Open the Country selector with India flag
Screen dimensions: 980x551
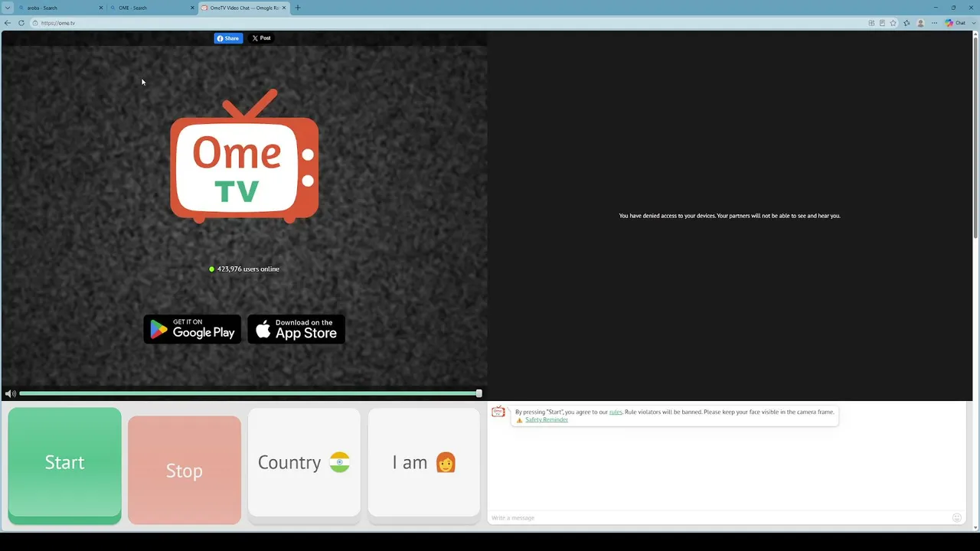pos(304,465)
